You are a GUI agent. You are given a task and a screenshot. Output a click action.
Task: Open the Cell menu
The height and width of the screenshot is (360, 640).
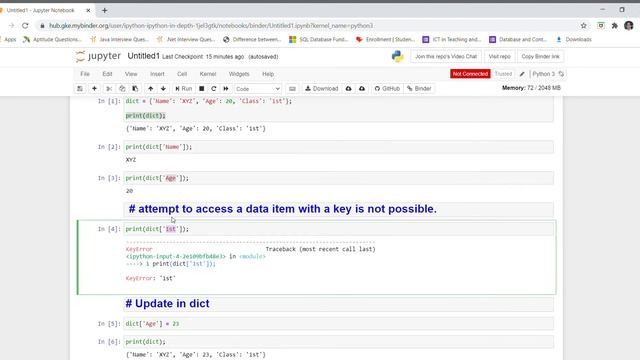182,74
